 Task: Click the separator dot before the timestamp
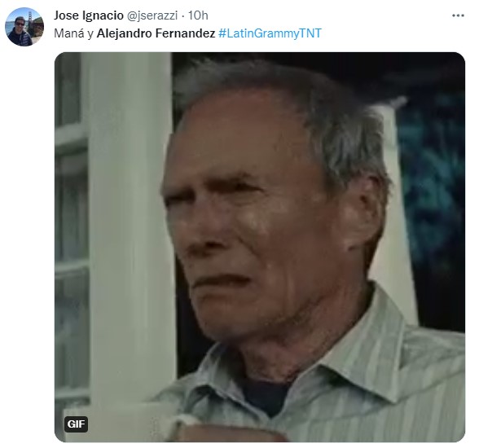coord(182,15)
